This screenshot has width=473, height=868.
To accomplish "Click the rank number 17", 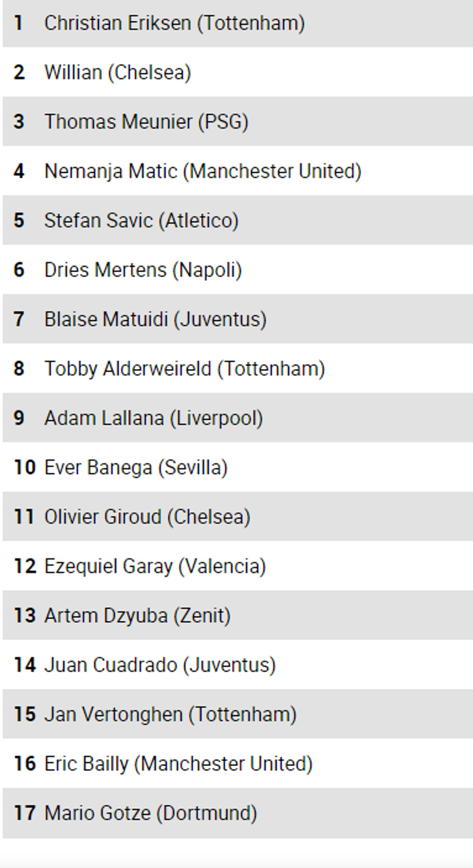I will pos(25,813).
